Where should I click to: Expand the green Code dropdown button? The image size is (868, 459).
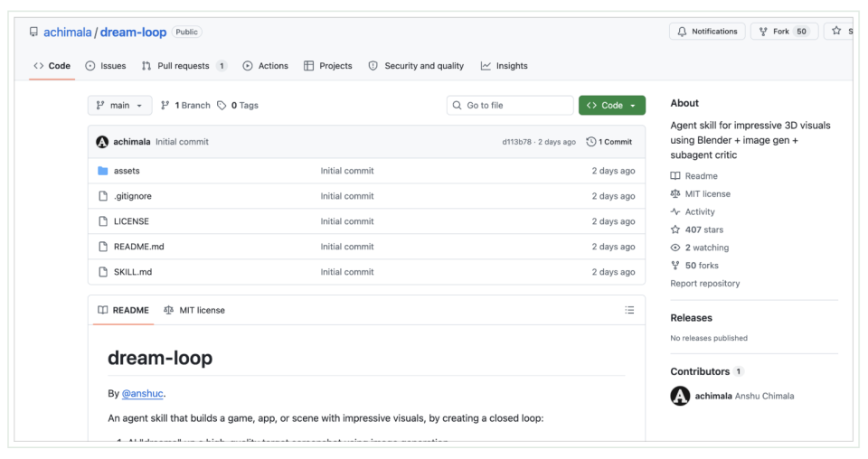[612, 105]
